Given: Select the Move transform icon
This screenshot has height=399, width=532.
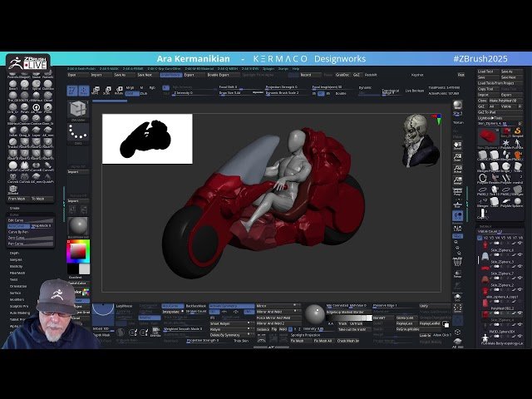Looking at the screenshot, I should [96, 91].
